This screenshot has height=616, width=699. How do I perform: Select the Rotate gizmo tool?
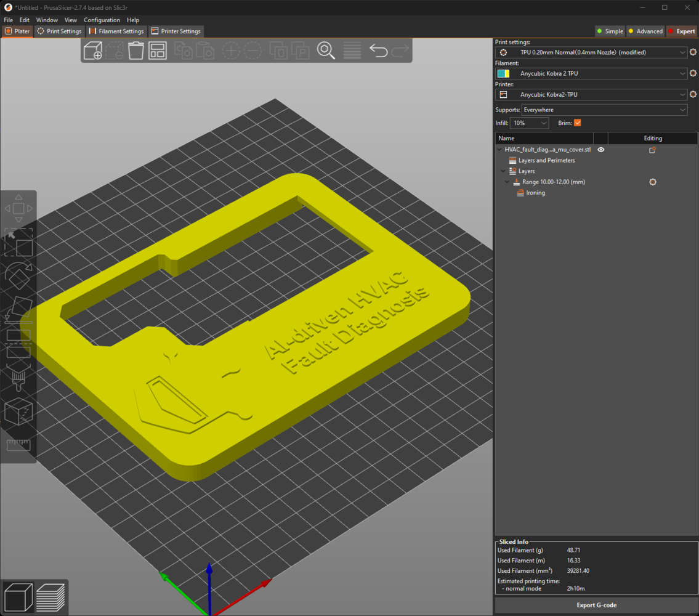pos(18,275)
